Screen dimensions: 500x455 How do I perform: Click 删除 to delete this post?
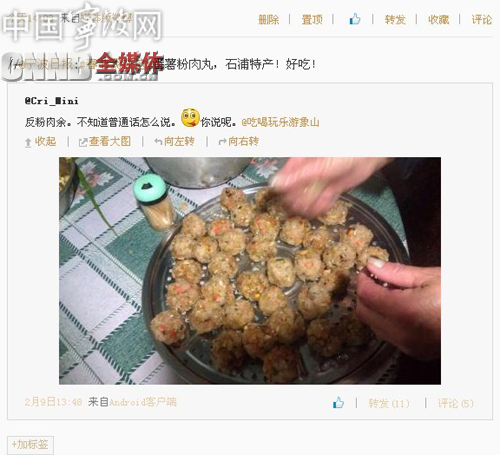click(x=269, y=20)
